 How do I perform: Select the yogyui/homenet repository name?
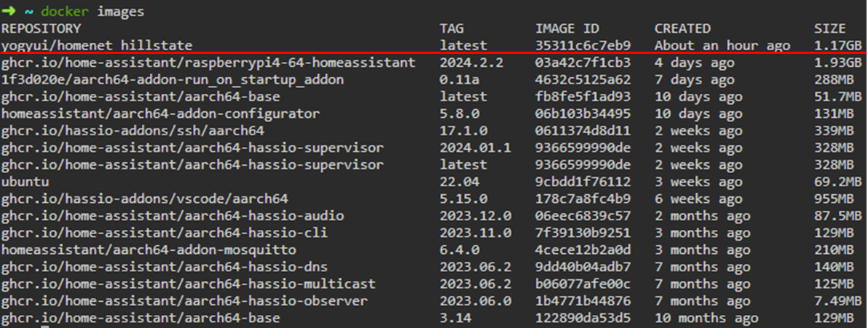pos(97,45)
